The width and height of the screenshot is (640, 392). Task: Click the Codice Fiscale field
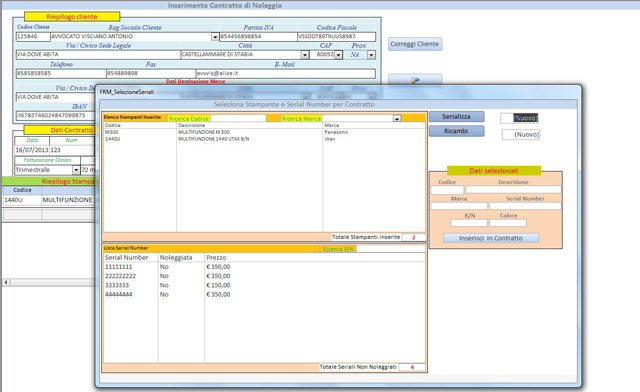click(x=336, y=37)
